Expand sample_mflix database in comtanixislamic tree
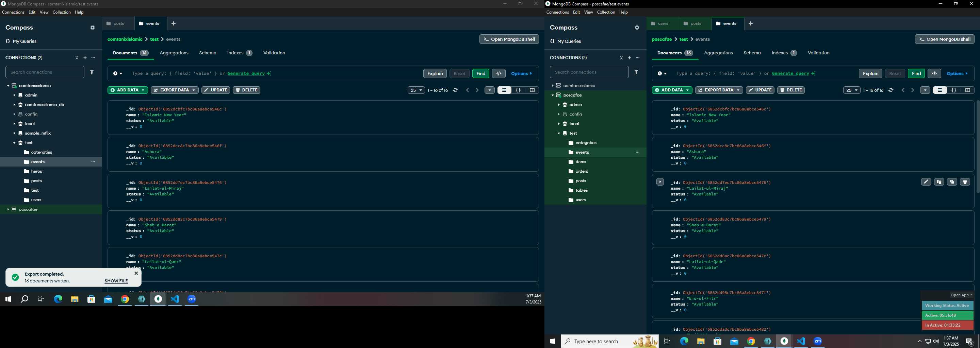The image size is (980, 348). tap(14, 133)
